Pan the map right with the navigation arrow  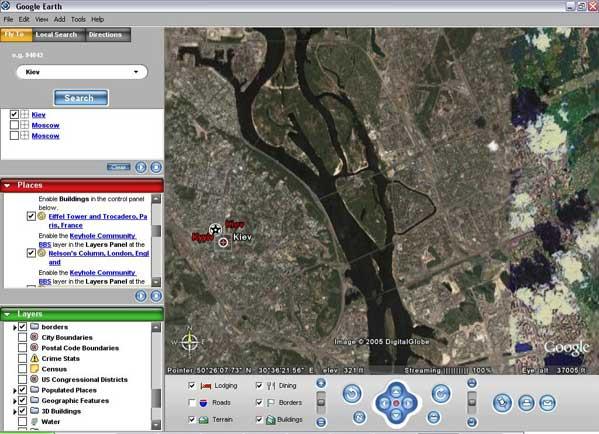[408, 403]
